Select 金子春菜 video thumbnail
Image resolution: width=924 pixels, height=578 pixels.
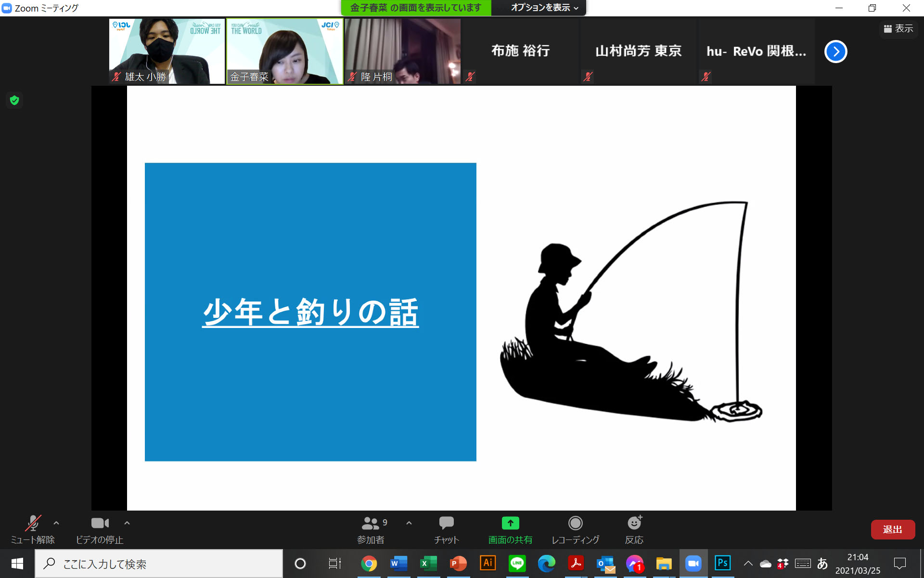tap(285, 52)
